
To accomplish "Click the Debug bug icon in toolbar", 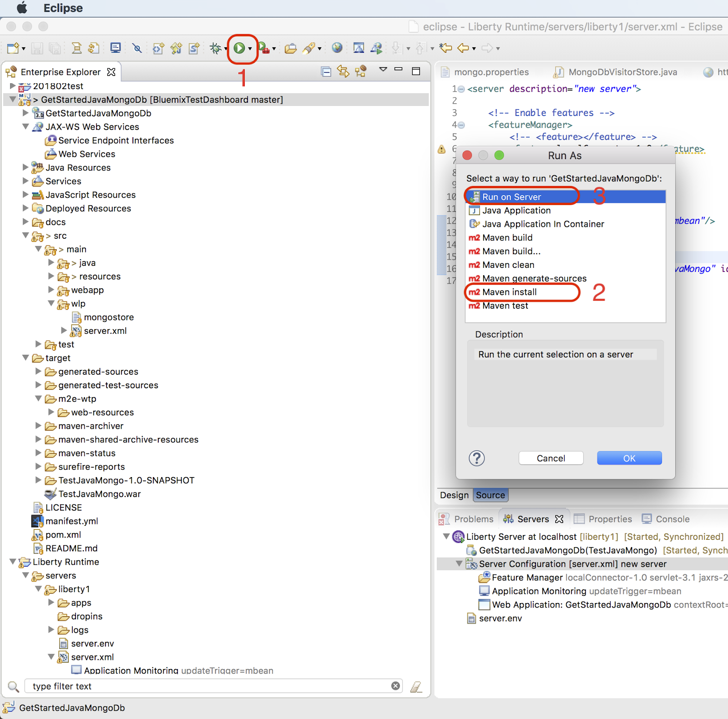I will click(x=216, y=48).
